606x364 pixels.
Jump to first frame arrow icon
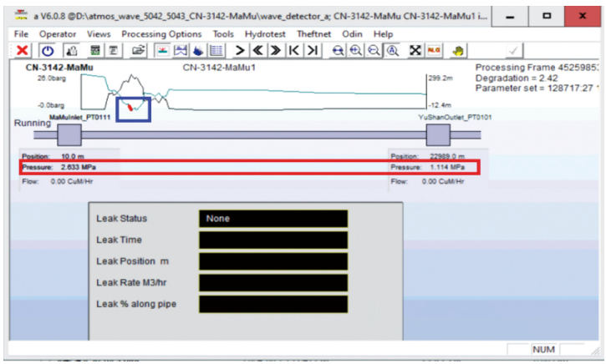coord(294,51)
